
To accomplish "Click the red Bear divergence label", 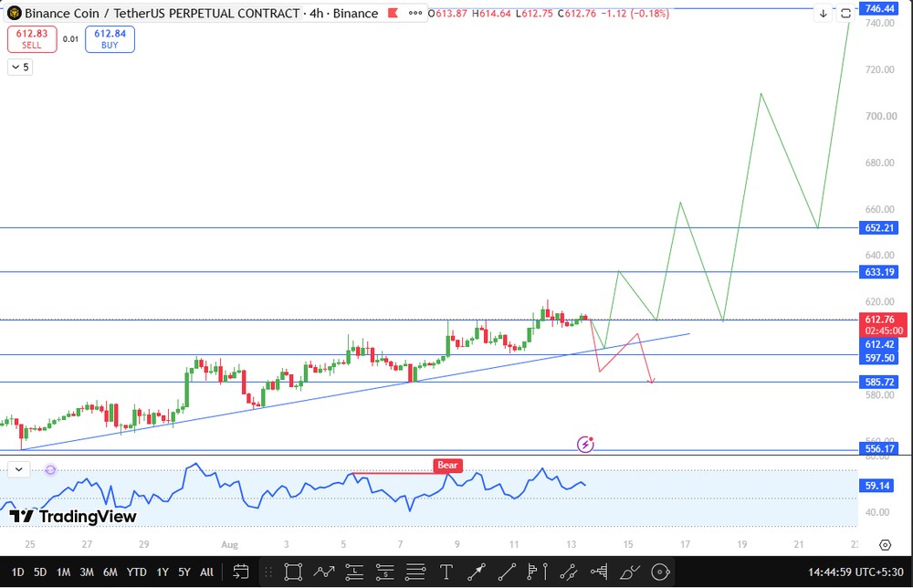I will tap(447, 465).
